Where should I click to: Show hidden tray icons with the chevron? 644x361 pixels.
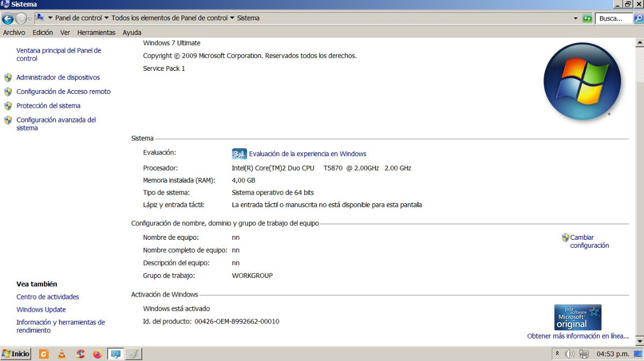[x=558, y=354]
